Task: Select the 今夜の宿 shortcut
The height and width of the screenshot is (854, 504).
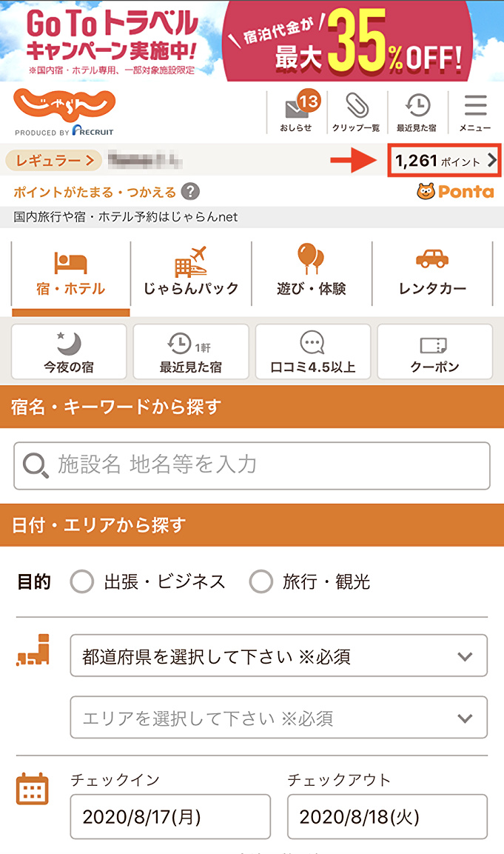Action: coord(70,352)
